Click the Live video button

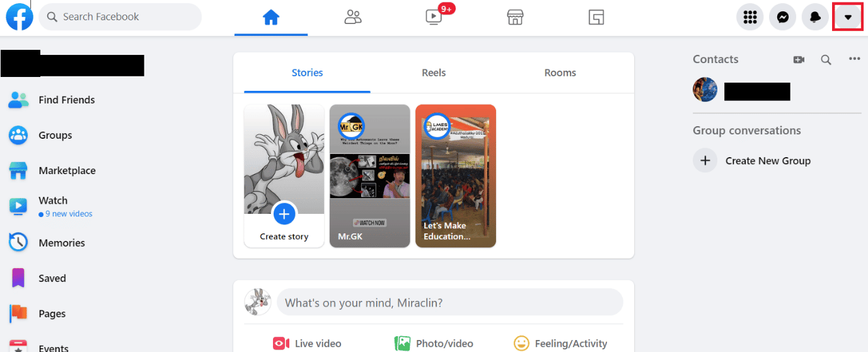pos(308,343)
